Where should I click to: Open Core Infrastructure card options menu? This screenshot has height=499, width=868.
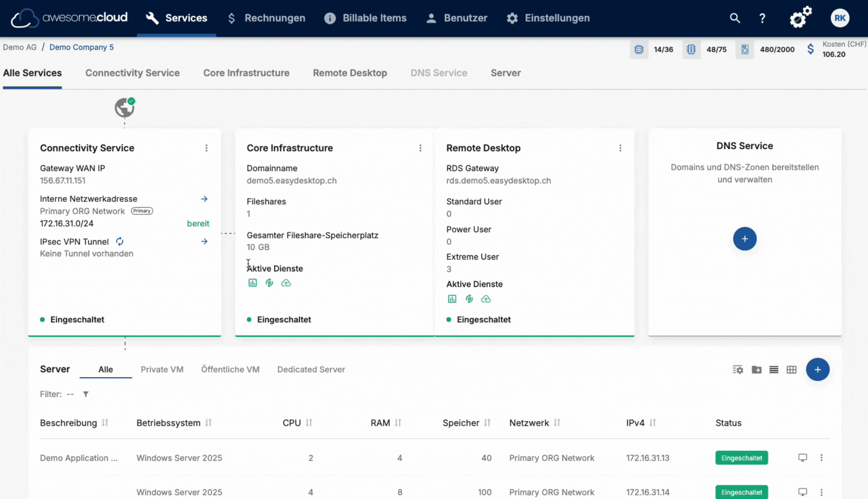coord(420,148)
